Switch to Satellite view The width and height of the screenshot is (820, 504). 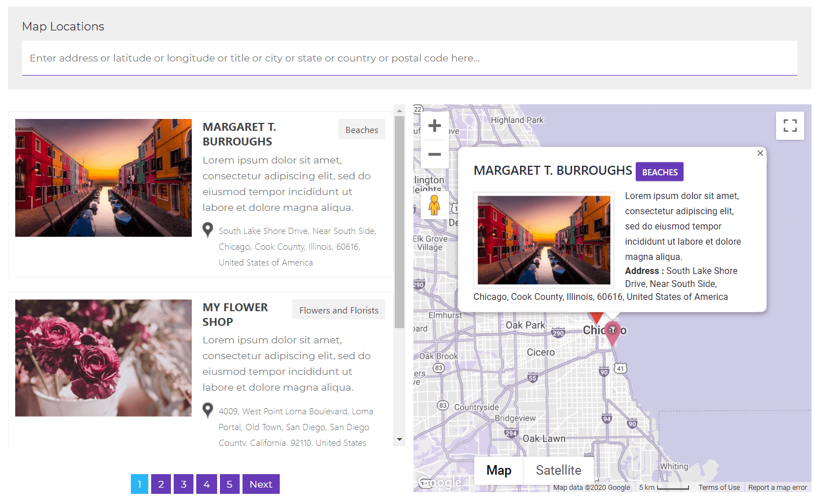coord(558,470)
